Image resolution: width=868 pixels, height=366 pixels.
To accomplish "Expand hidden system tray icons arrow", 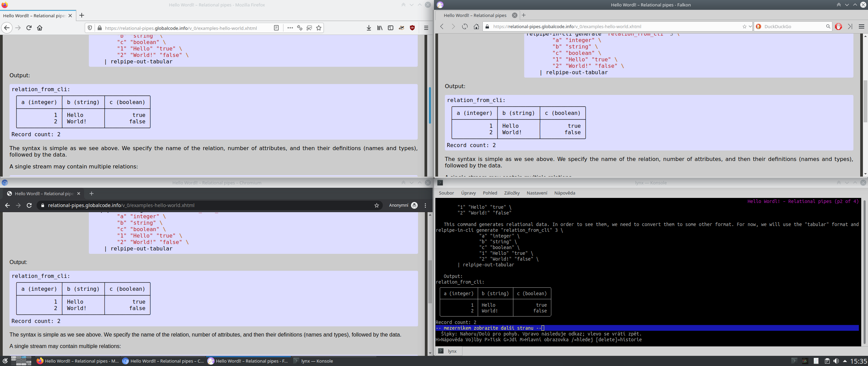I will [x=845, y=361].
